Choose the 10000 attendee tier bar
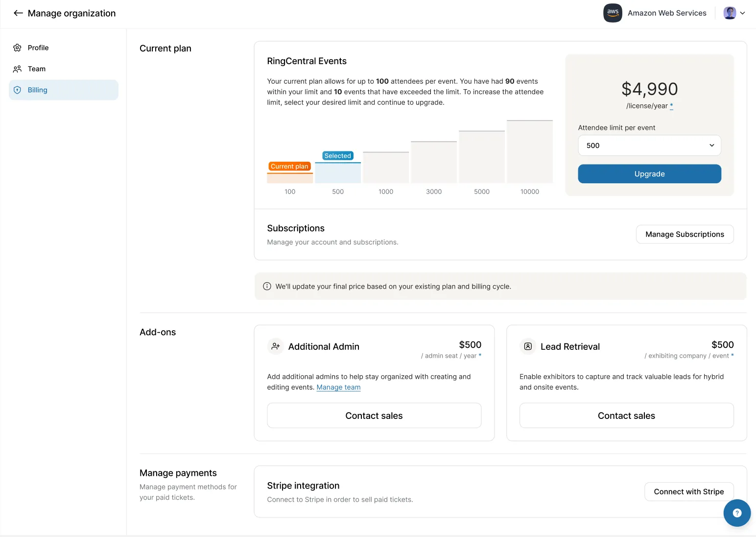 pyautogui.click(x=529, y=152)
